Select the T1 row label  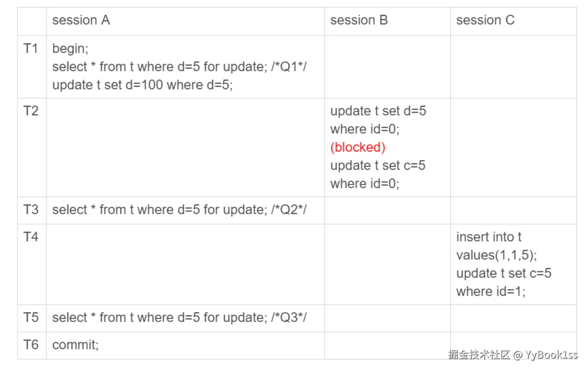[31, 49]
